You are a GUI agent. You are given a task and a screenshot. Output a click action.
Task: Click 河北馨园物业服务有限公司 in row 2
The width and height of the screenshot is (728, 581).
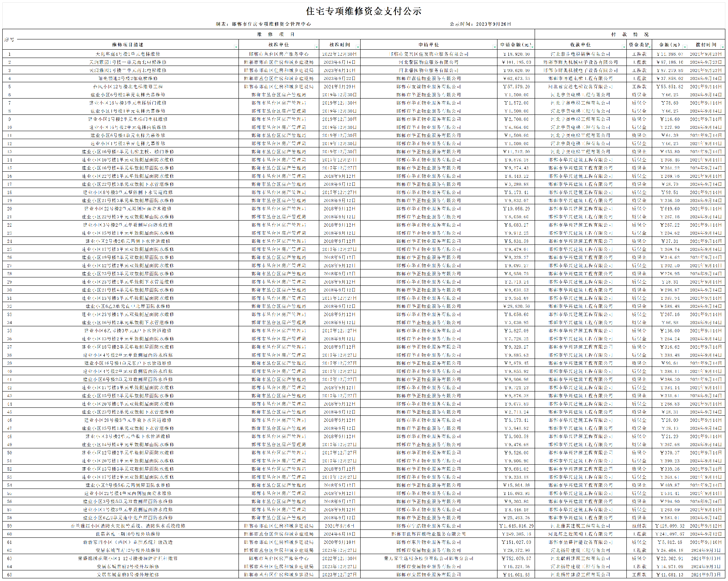tap(428, 62)
